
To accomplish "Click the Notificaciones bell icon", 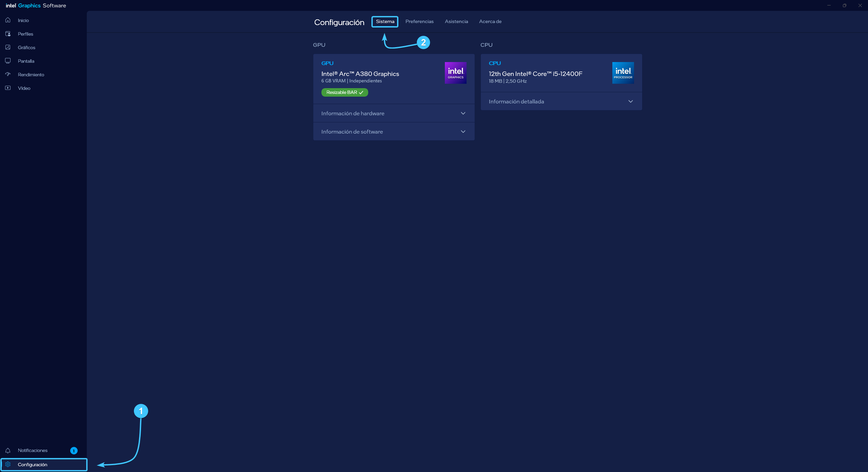I will pyautogui.click(x=8, y=450).
